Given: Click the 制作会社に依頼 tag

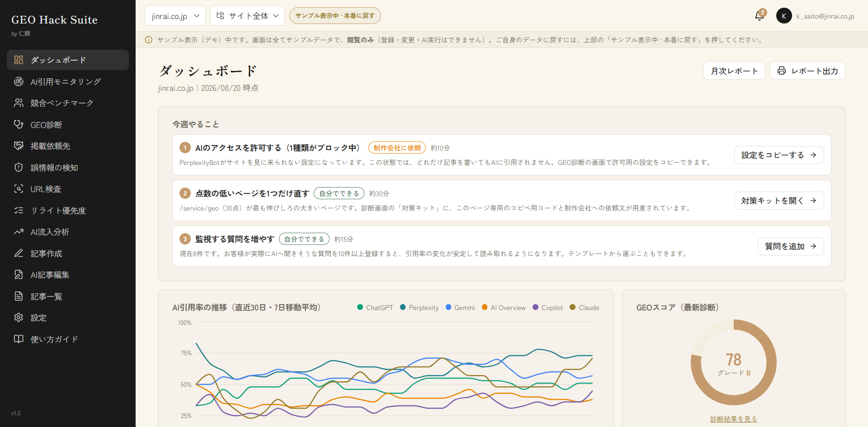Looking at the screenshot, I should pos(397,148).
